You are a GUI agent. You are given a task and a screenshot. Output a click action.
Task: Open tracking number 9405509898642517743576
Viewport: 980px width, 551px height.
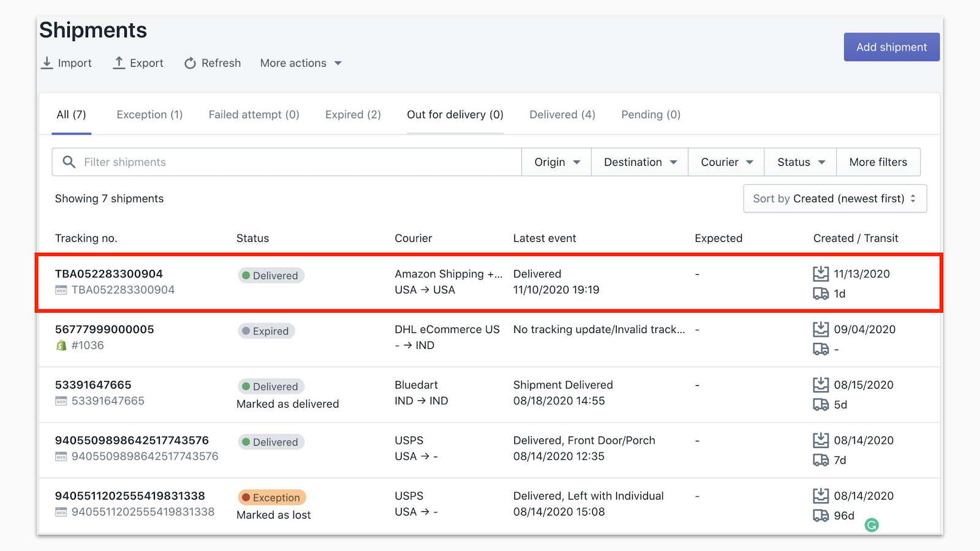[x=132, y=440]
